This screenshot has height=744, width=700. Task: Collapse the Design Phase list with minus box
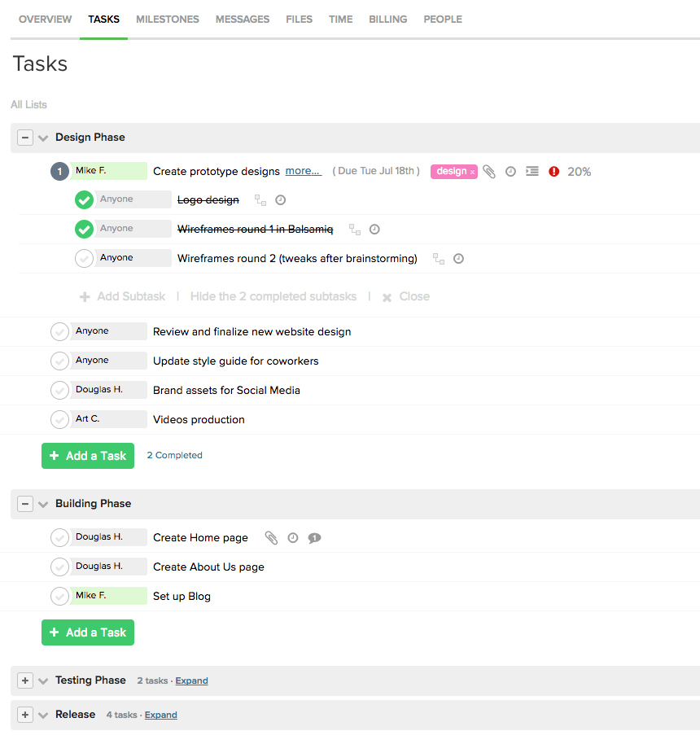click(x=25, y=138)
